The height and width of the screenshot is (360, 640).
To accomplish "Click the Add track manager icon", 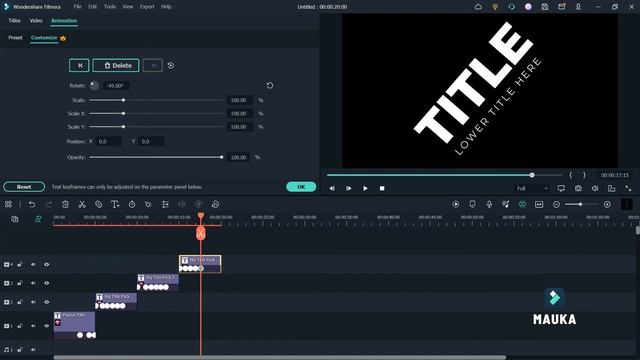I will pos(15,220).
